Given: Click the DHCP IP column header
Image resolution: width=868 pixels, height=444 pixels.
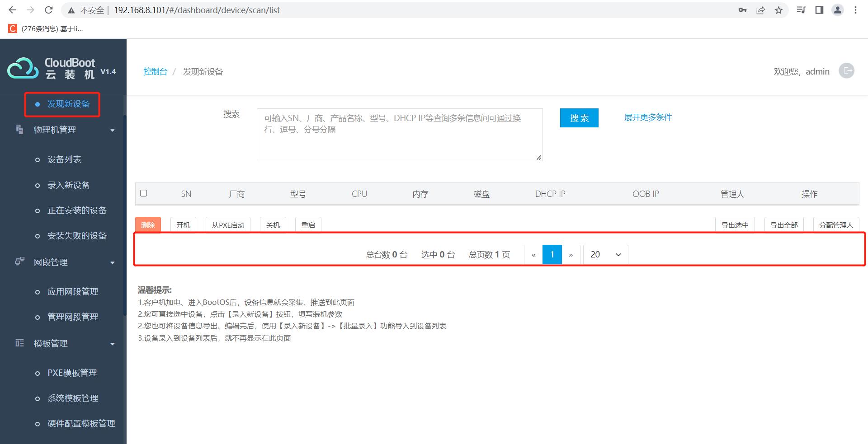Looking at the screenshot, I should coord(550,194).
